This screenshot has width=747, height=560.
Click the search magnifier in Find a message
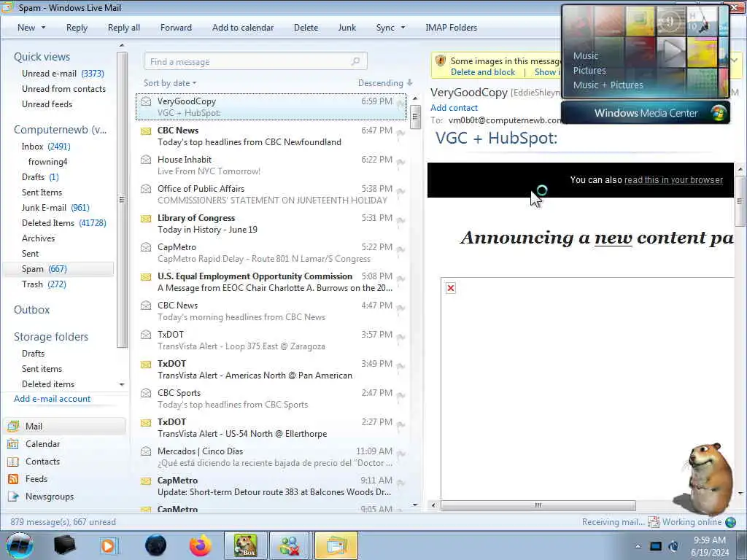355,61
